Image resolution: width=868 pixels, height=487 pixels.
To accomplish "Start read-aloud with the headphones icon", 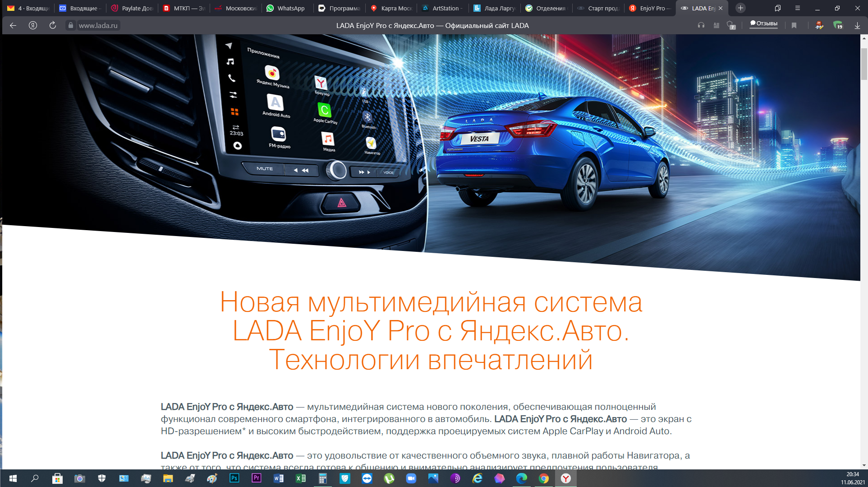I will pos(701,25).
